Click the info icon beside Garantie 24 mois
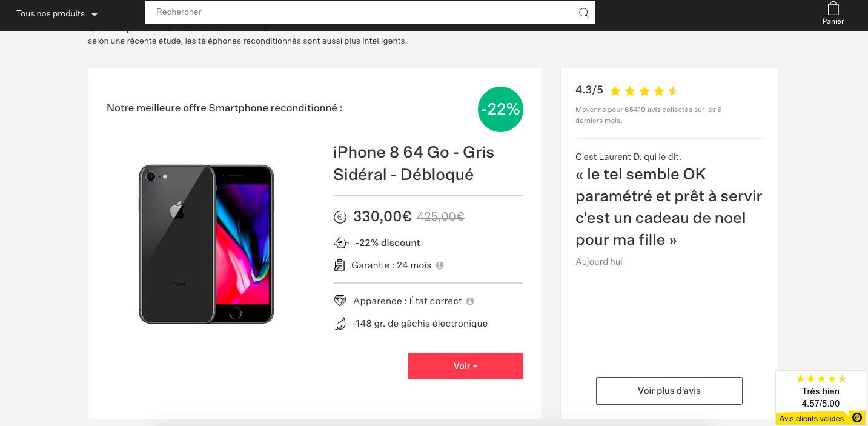Viewport: 868px width, 426px height. click(440, 265)
